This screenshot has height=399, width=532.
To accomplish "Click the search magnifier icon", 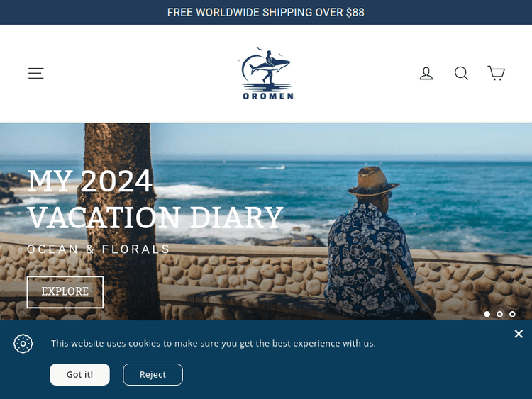I will tap(462, 73).
